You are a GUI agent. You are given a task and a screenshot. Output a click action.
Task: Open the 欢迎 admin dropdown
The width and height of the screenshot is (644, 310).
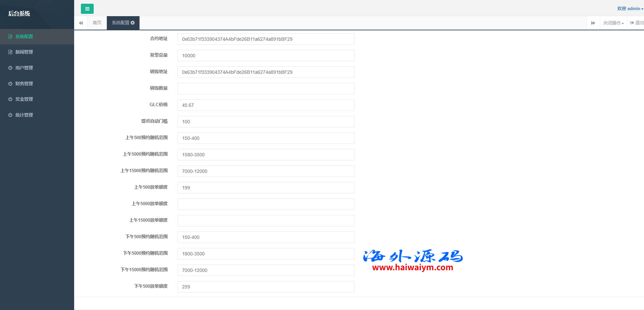[630, 9]
